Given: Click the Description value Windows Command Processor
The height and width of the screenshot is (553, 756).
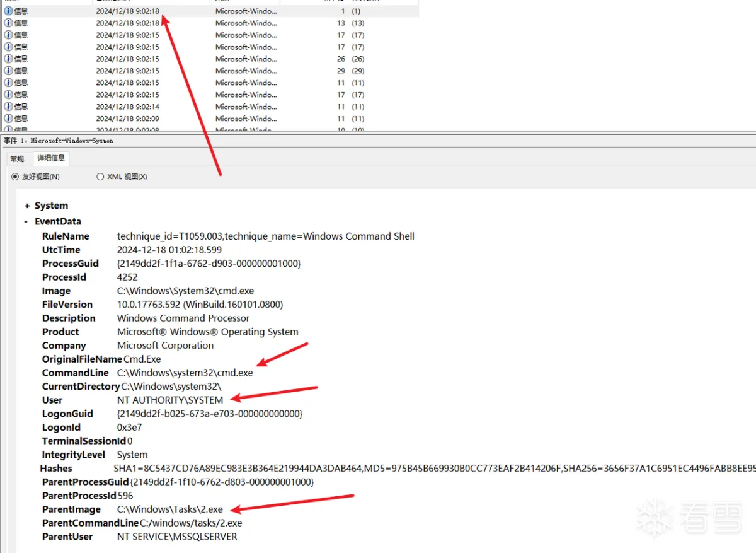Looking at the screenshot, I should (183, 318).
